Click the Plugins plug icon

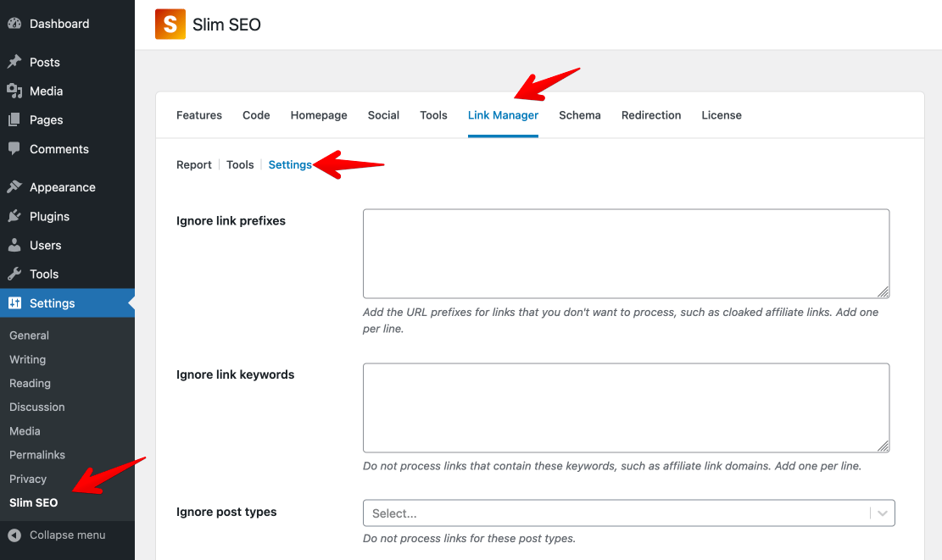tap(14, 216)
